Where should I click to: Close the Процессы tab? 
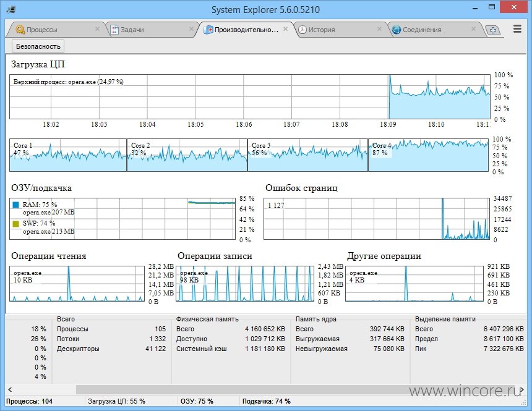(x=97, y=29)
